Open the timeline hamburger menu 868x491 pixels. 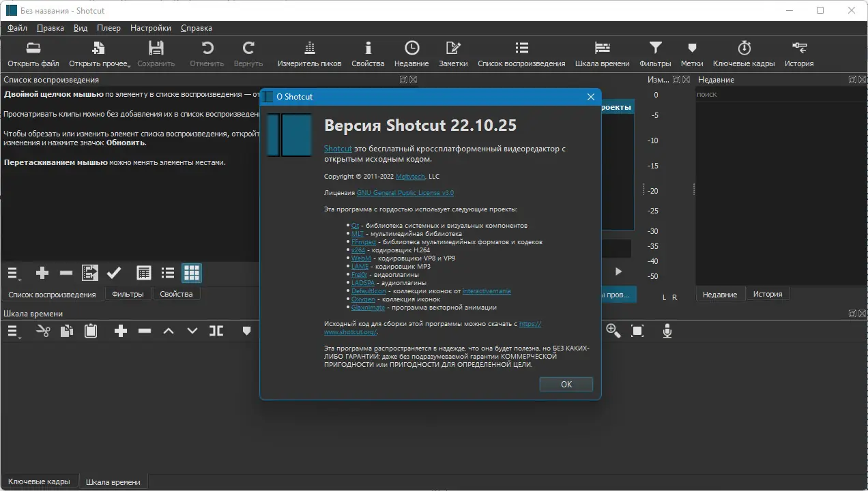[x=13, y=331]
